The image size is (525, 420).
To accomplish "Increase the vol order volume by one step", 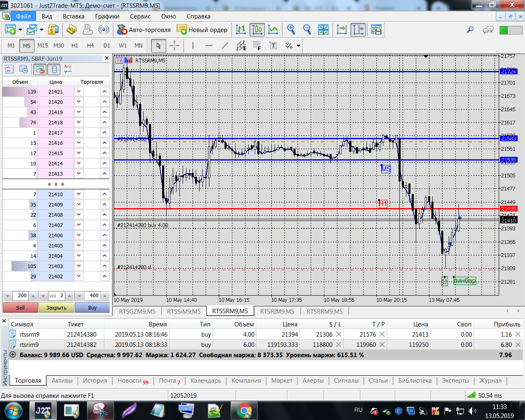I will 69,296.
